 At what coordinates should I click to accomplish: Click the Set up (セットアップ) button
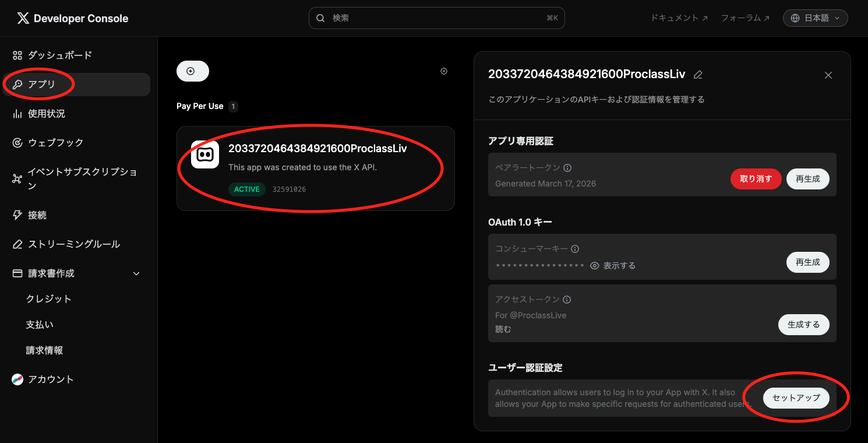tap(796, 398)
